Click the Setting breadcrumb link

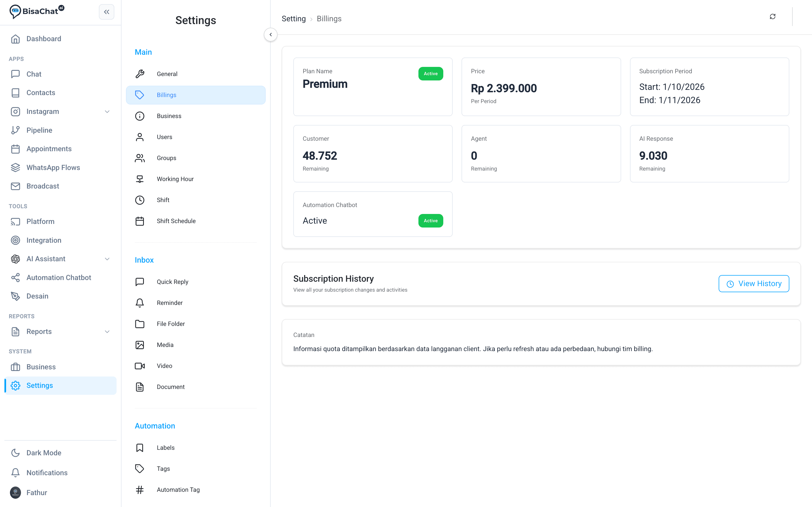tap(293, 19)
